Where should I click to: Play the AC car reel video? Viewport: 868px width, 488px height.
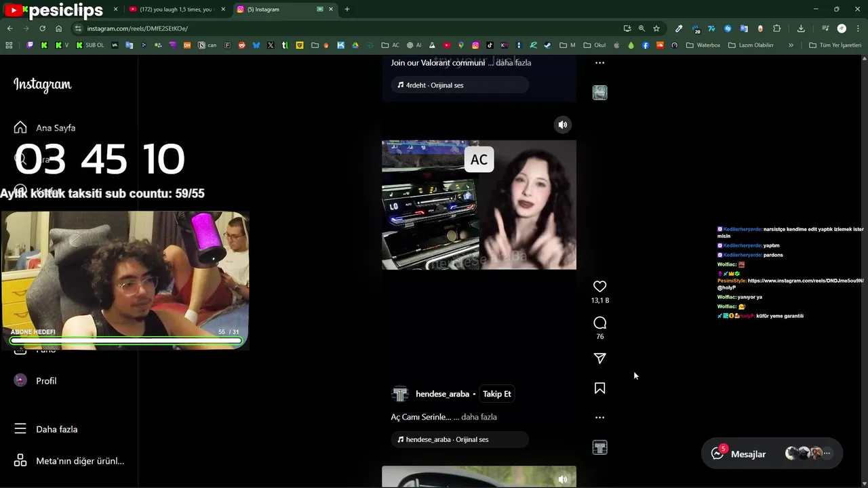pyautogui.click(x=479, y=205)
